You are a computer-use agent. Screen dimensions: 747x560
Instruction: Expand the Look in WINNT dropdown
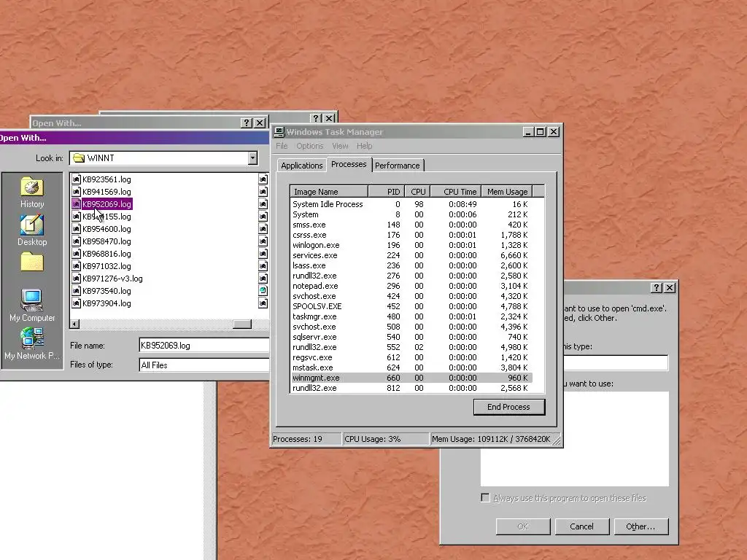click(252, 158)
